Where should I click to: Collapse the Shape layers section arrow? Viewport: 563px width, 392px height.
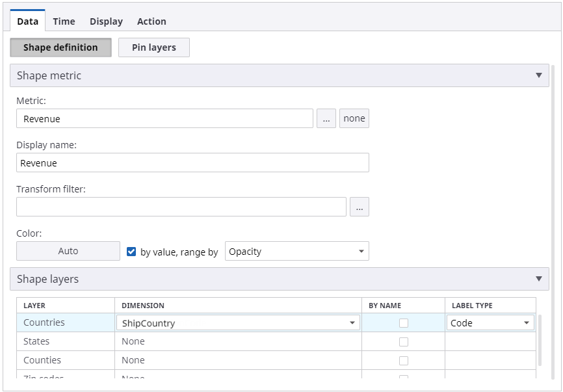(538, 279)
